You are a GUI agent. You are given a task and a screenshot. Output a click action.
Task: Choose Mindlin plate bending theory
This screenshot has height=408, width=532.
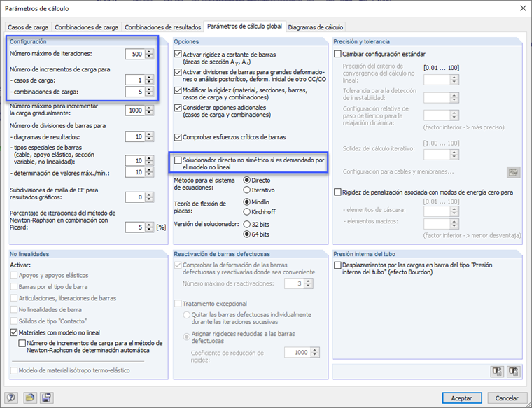[246, 202]
